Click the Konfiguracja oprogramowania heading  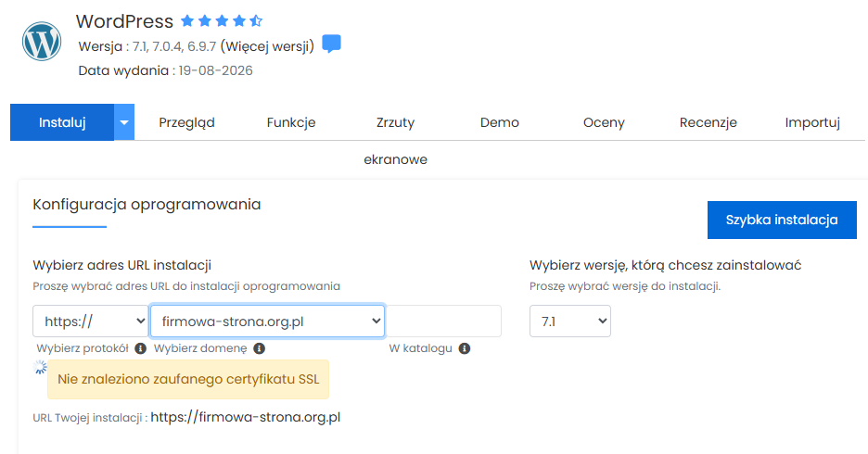147,205
